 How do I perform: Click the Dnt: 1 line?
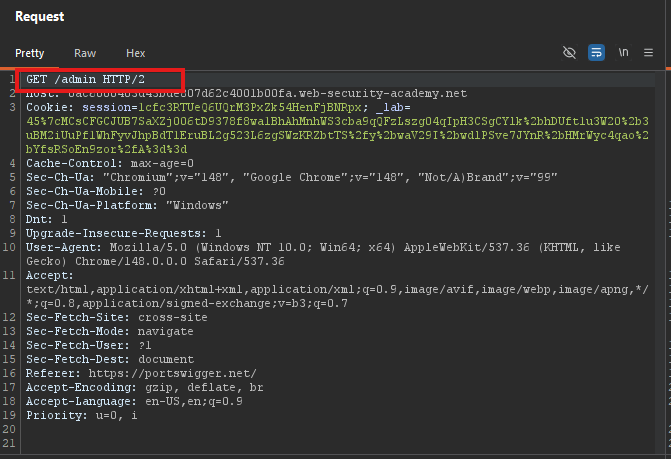47,219
